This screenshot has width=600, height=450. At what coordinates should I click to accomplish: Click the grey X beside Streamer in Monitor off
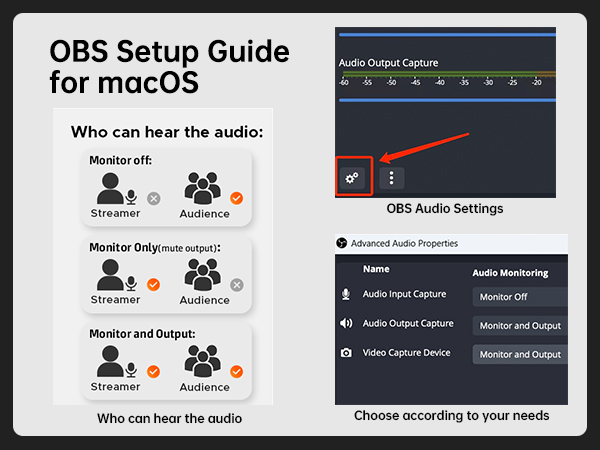click(x=154, y=199)
